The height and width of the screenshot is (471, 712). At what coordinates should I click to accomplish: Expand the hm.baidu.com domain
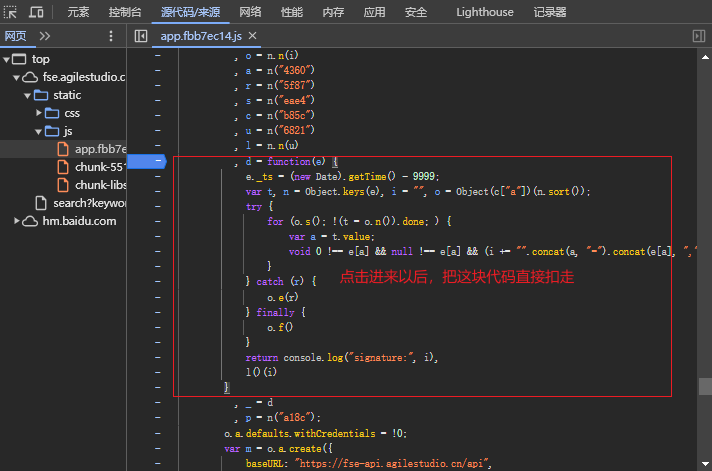[x=16, y=221]
